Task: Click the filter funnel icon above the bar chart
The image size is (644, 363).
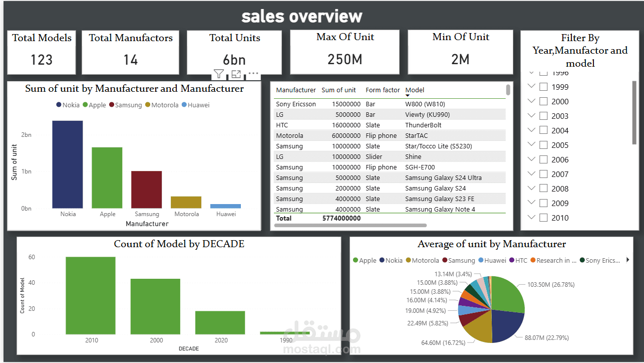Action: tap(219, 73)
